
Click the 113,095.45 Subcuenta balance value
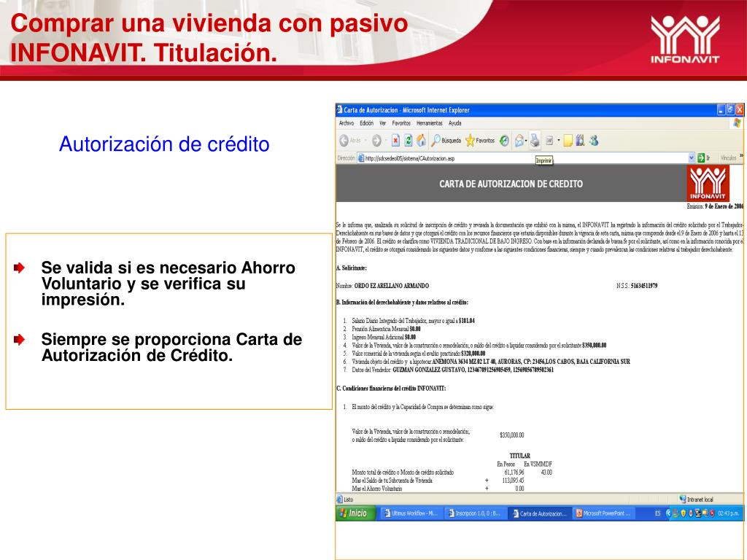[x=513, y=481]
